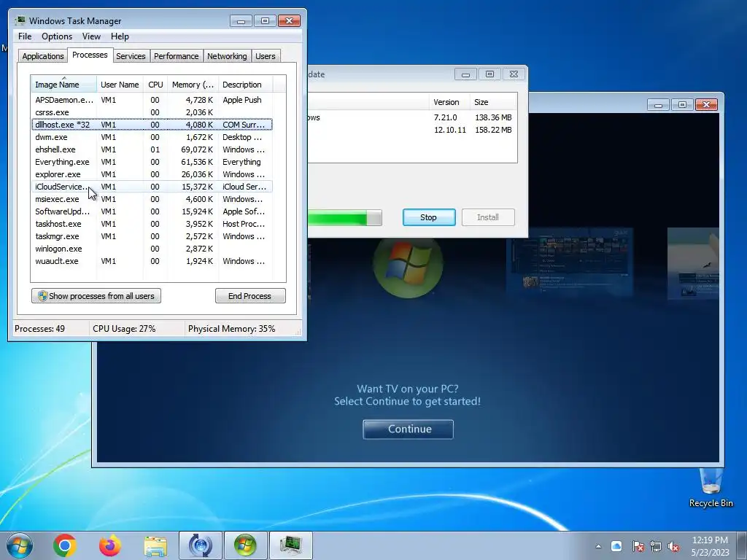Select the SoftwareUpd... process row
Image resolution: width=747 pixels, height=560 pixels.
pyautogui.click(x=152, y=211)
